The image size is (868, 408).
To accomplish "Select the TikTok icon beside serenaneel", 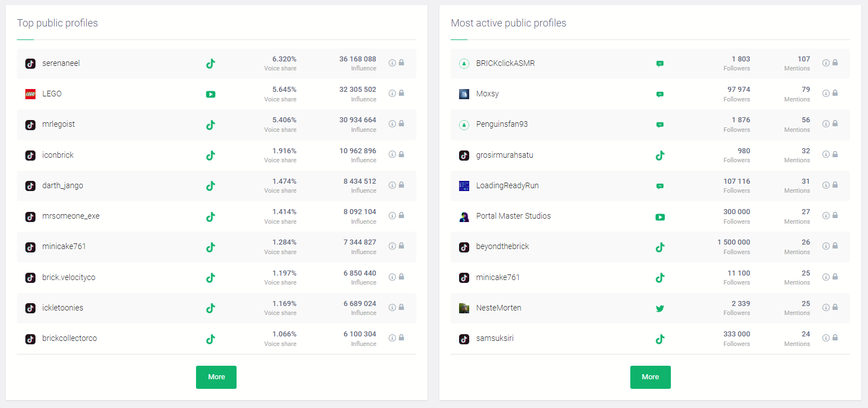I will click(210, 63).
